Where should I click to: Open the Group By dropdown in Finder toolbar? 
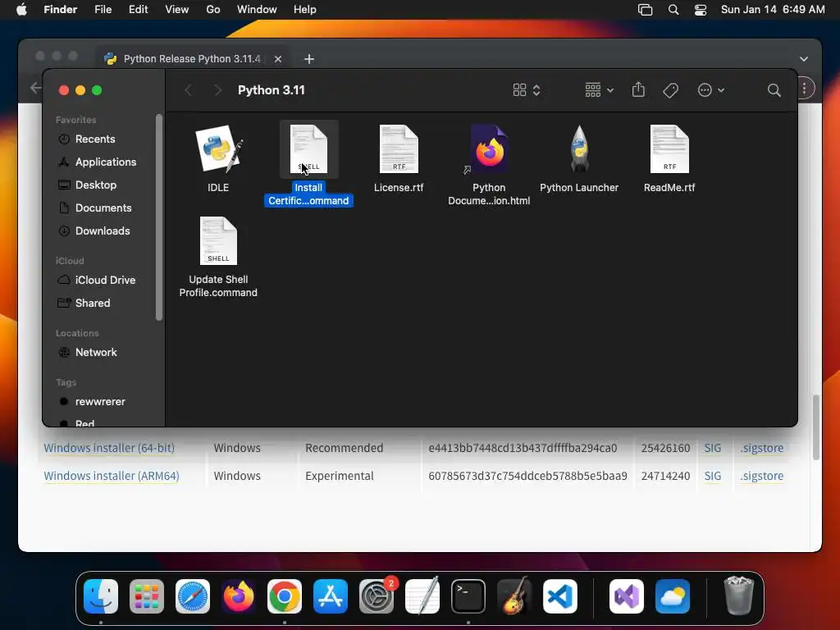pos(599,90)
